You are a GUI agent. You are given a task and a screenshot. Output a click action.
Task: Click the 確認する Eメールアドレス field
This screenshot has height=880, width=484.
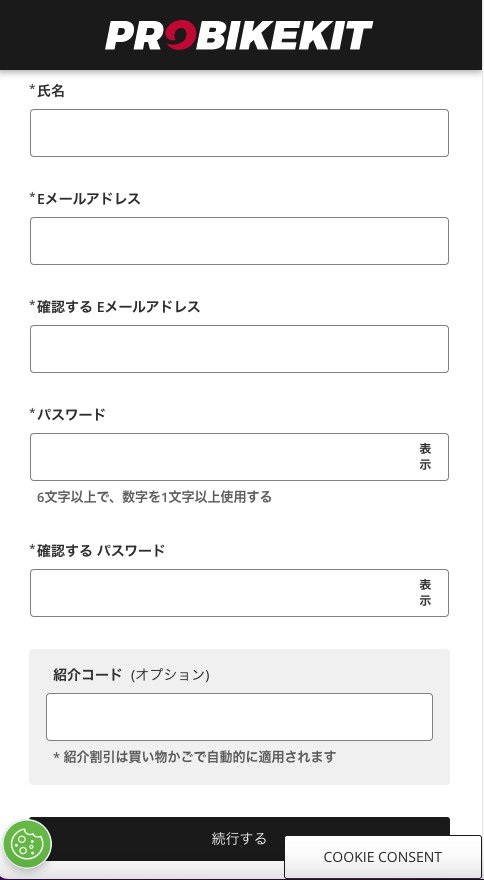click(x=239, y=349)
